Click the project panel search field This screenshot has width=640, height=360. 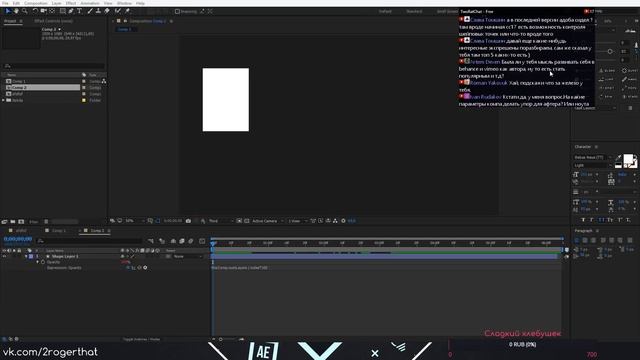coord(54,66)
